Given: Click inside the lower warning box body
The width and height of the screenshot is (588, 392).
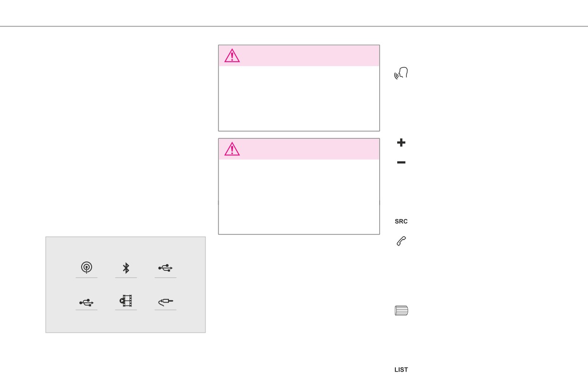Looking at the screenshot, I should 299,197.
